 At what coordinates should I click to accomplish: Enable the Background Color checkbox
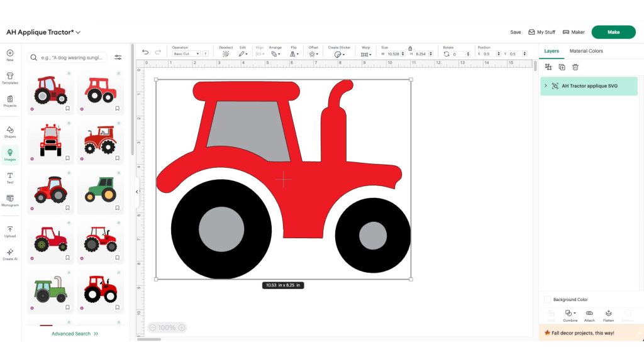click(x=548, y=299)
